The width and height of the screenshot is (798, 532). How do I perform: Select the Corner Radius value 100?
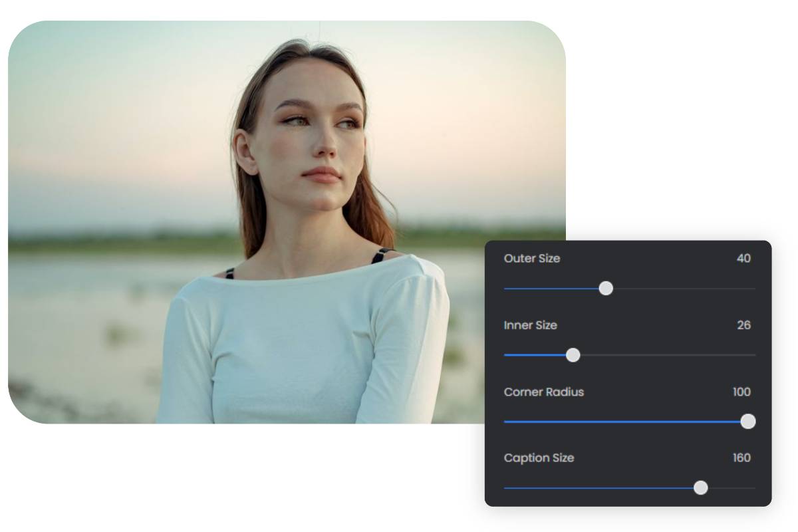coord(743,392)
